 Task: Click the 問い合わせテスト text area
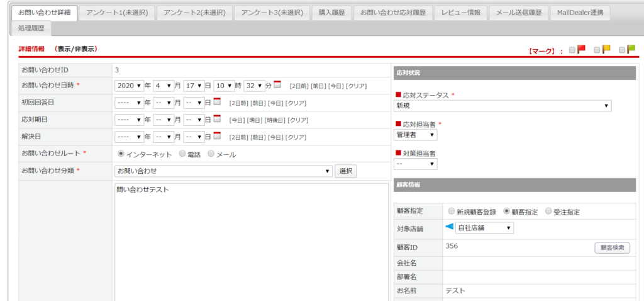(252, 239)
